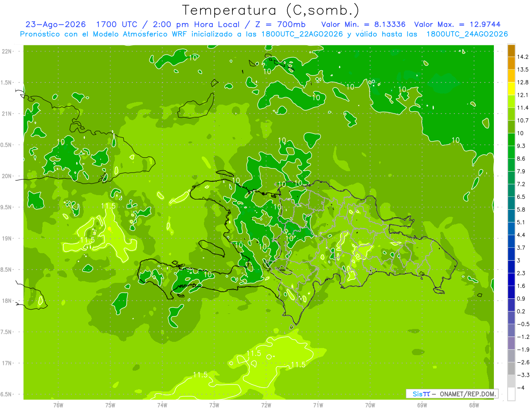The width and height of the screenshot is (532, 411).
Task: Click the orange swatch between 14.2 and 13.5
Action: pos(511,63)
